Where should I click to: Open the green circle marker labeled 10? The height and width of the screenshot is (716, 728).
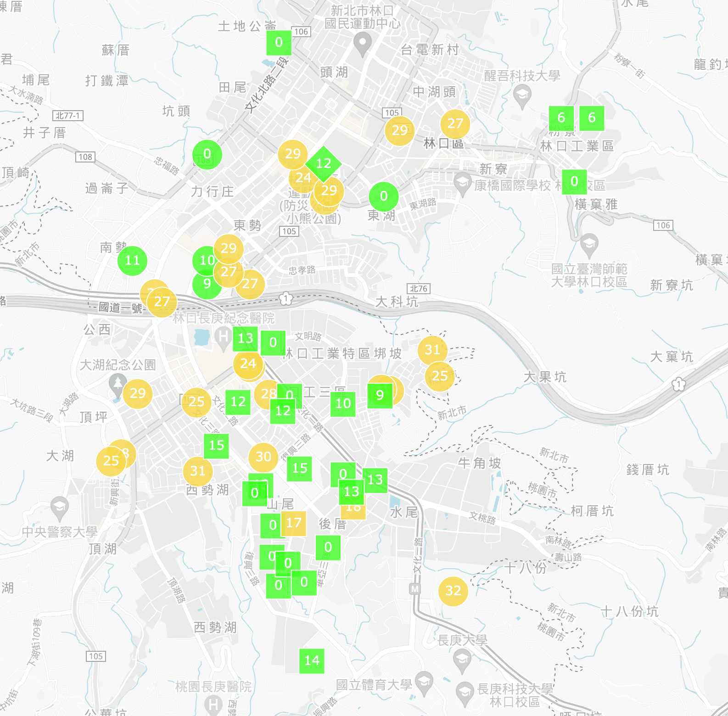(x=206, y=260)
